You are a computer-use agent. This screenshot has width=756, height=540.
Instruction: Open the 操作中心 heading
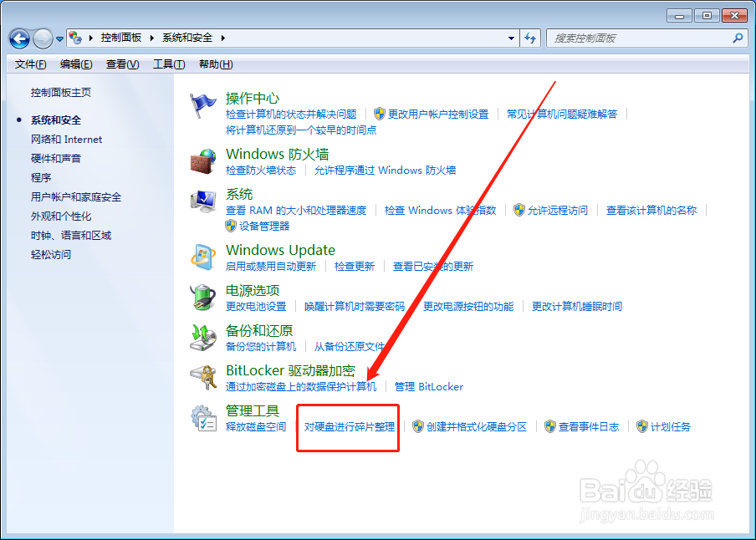pos(253,99)
